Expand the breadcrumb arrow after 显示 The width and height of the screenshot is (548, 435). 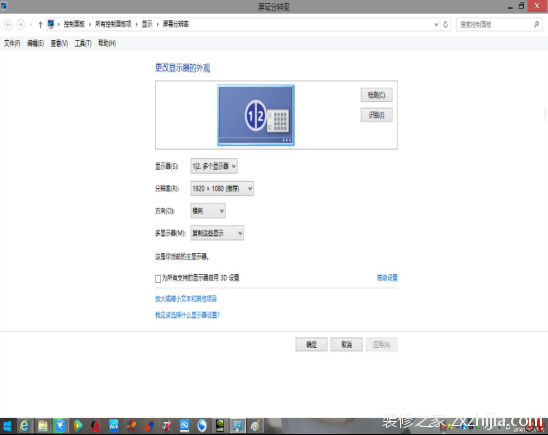158,24
